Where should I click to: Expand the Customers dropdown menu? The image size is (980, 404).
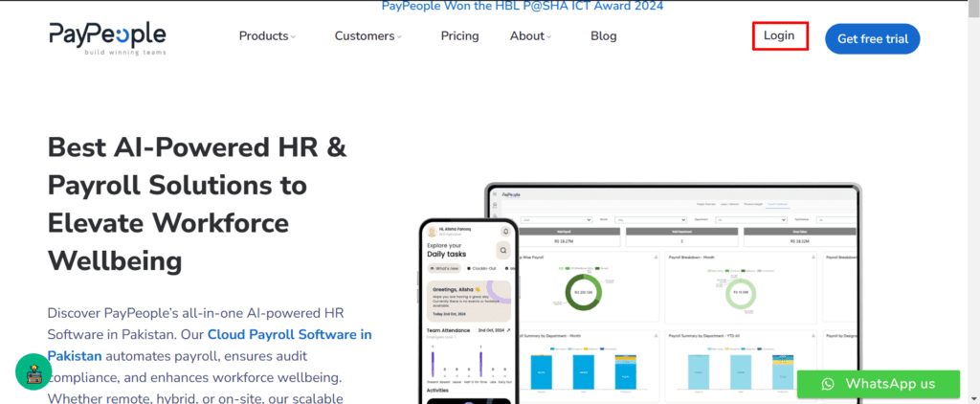[367, 36]
